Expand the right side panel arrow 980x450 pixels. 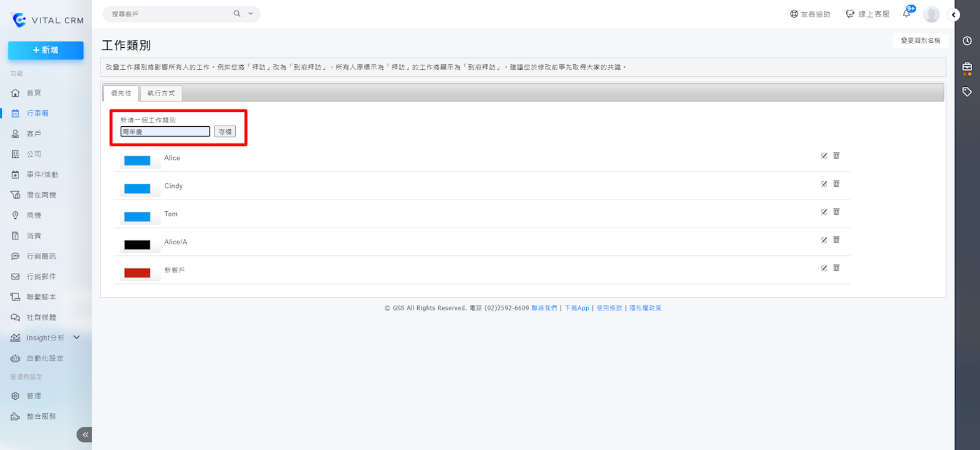pyautogui.click(x=954, y=15)
